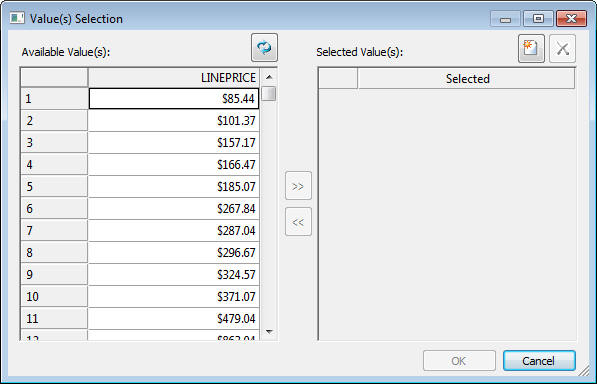Click row header number 4
This screenshot has height=384, width=597.
click(x=54, y=165)
